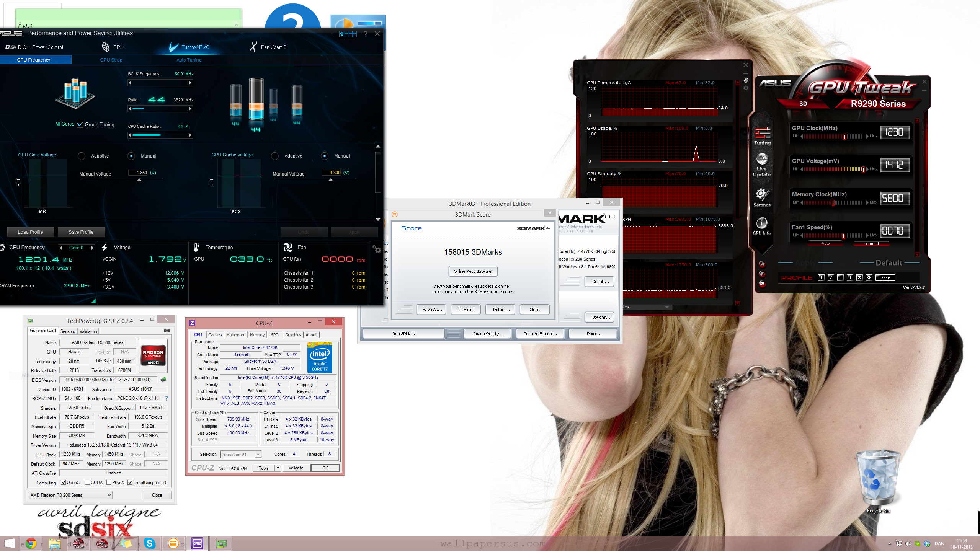Click bus interface question mark in GPU-Z
The height and width of the screenshot is (551, 980).
167,398
